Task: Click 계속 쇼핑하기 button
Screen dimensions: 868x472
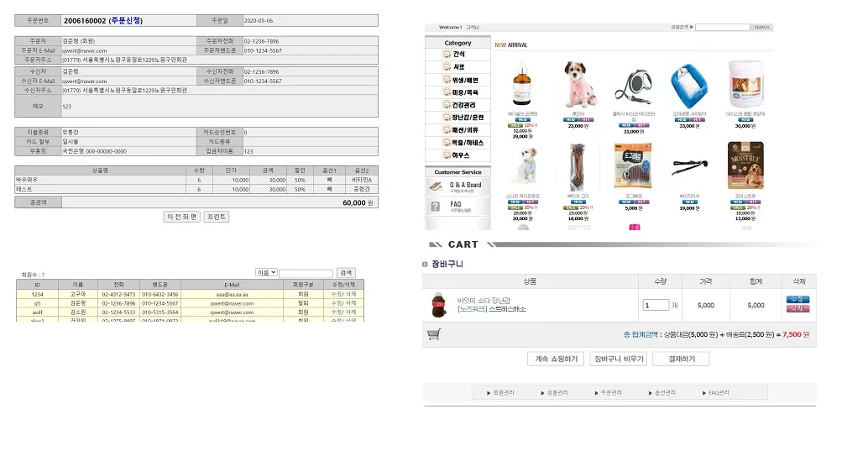Action: (556, 359)
